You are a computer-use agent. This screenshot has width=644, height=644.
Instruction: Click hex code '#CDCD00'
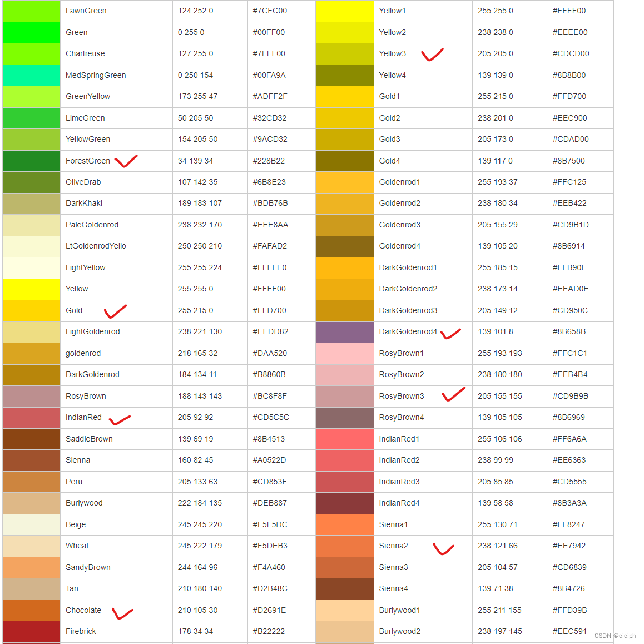[x=571, y=53]
